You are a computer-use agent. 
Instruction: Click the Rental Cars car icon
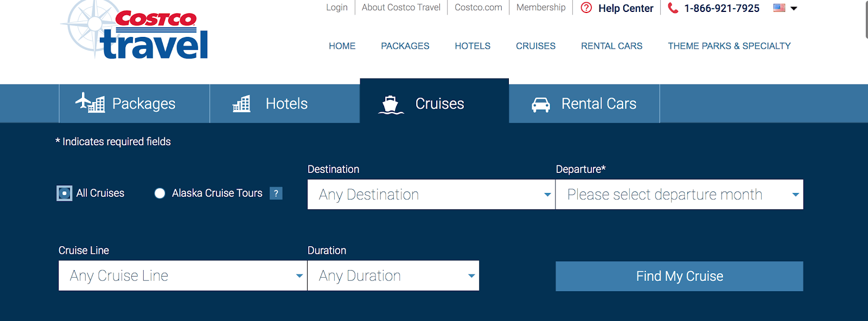pos(541,104)
